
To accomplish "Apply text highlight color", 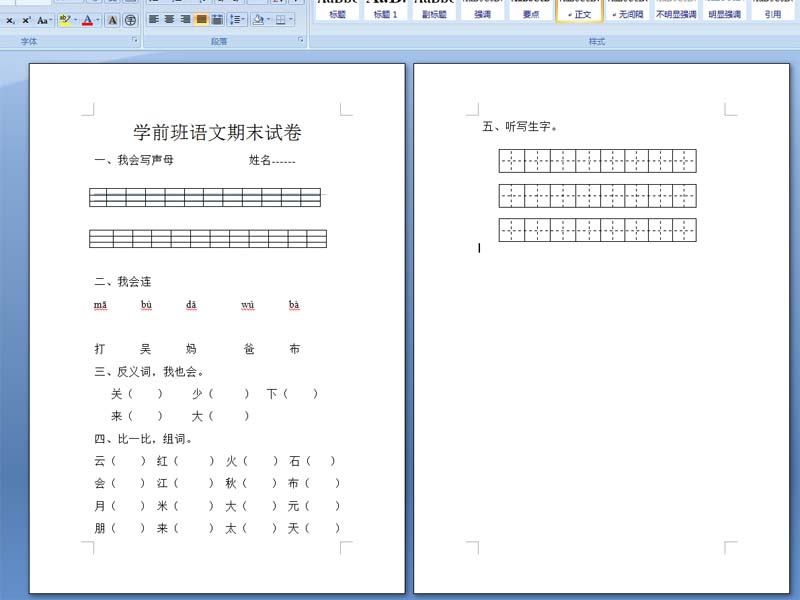I will click(64, 20).
